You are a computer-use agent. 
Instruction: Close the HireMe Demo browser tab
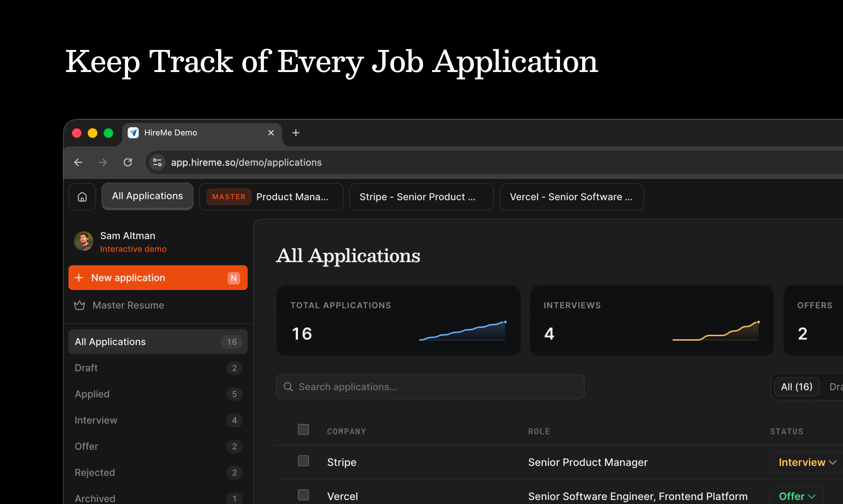(x=271, y=133)
